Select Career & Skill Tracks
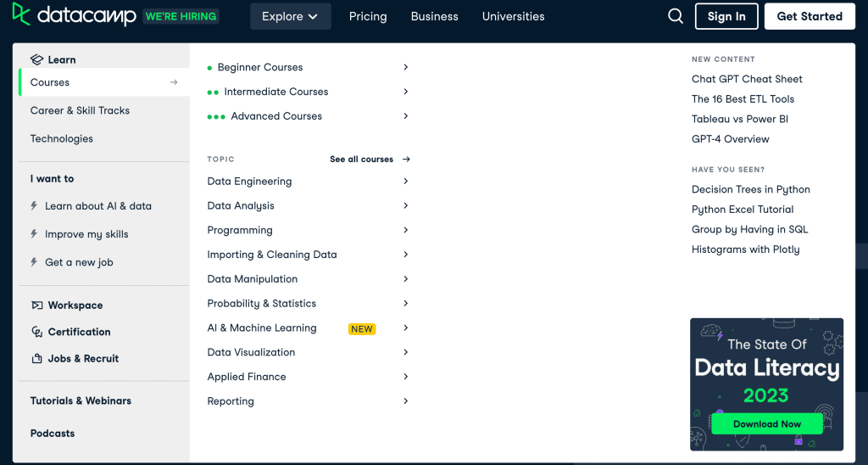The width and height of the screenshot is (868, 465). (x=80, y=110)
